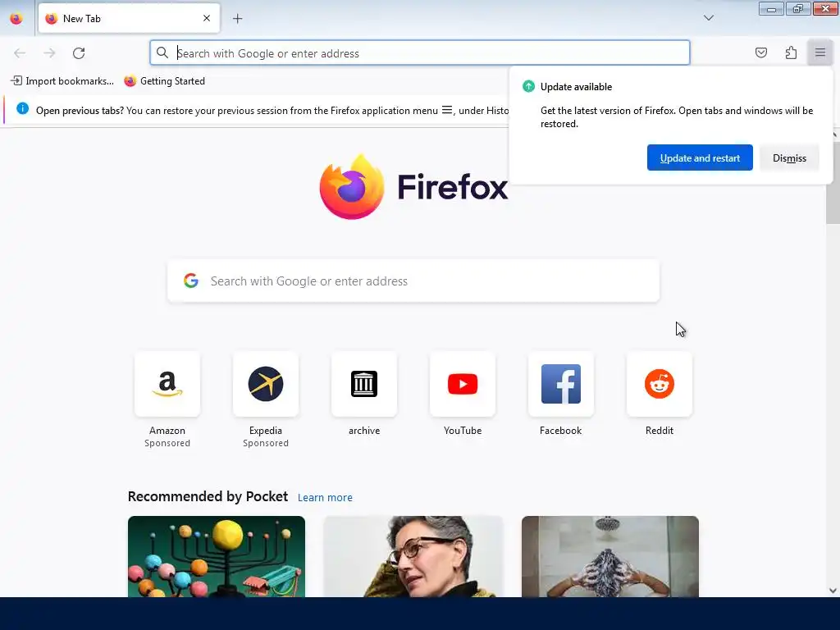Click Learn more link next to Pocket
The width and height of the screenshot is (840, 630).
(x=325, y=498)
